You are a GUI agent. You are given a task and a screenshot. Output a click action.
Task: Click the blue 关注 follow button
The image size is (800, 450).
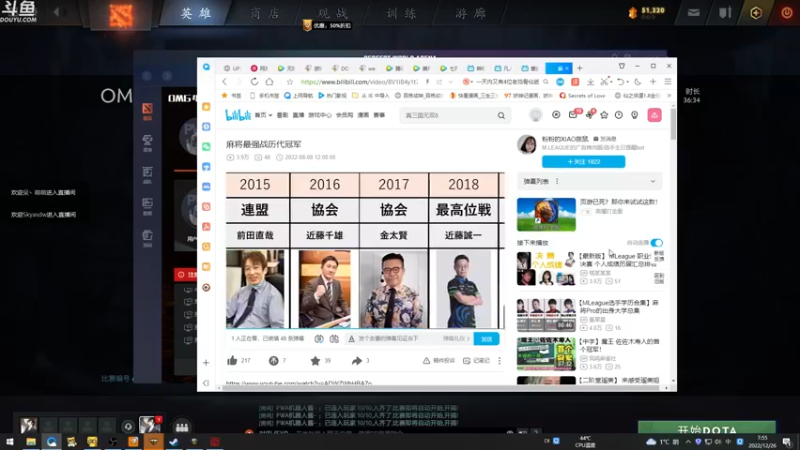pyautogui.click(x=583, y=162)
